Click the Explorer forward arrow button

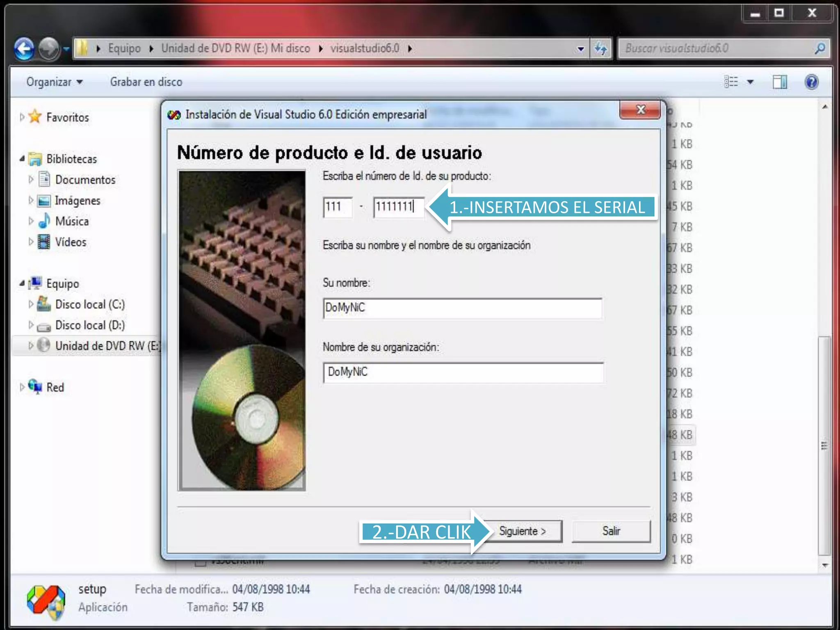[49, 48]
